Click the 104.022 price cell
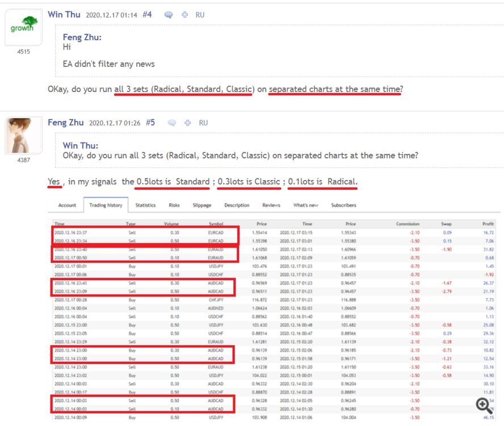 coord(259,375)
